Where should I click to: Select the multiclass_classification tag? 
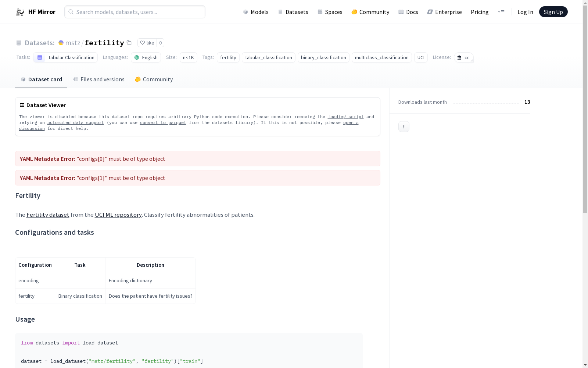pos(382,57)
